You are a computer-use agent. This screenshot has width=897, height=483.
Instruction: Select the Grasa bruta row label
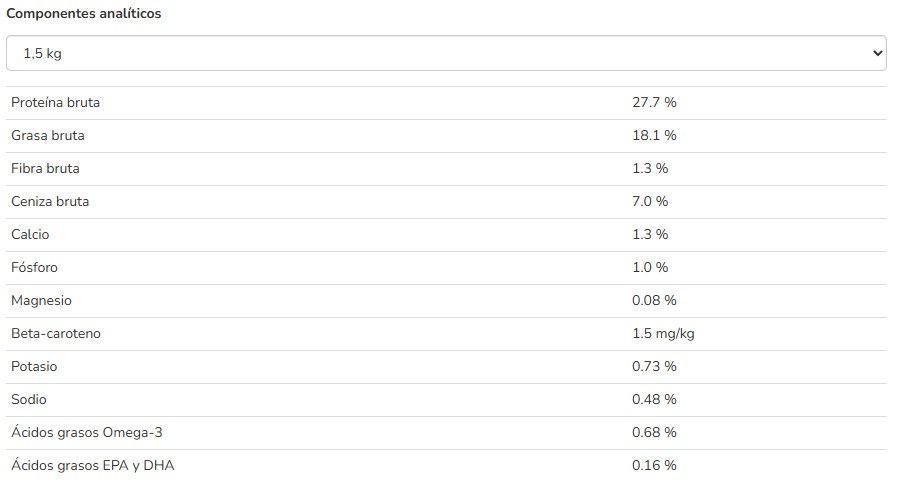click(47, 136)
